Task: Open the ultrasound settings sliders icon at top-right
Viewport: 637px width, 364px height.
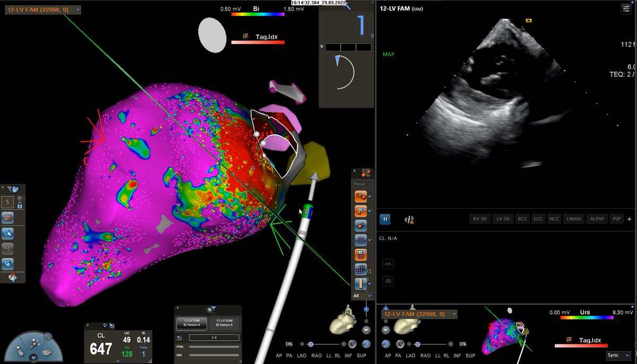Action: coord(626,8)
